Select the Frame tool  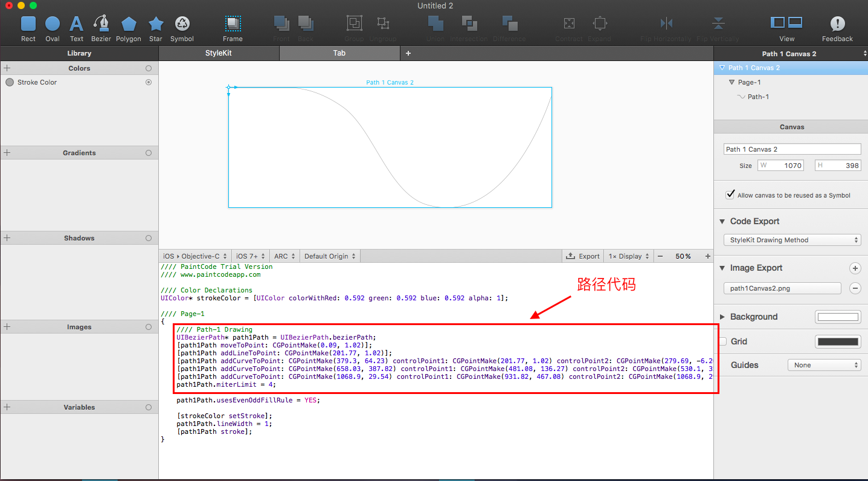pyautogui.click(x=233, y=24)
